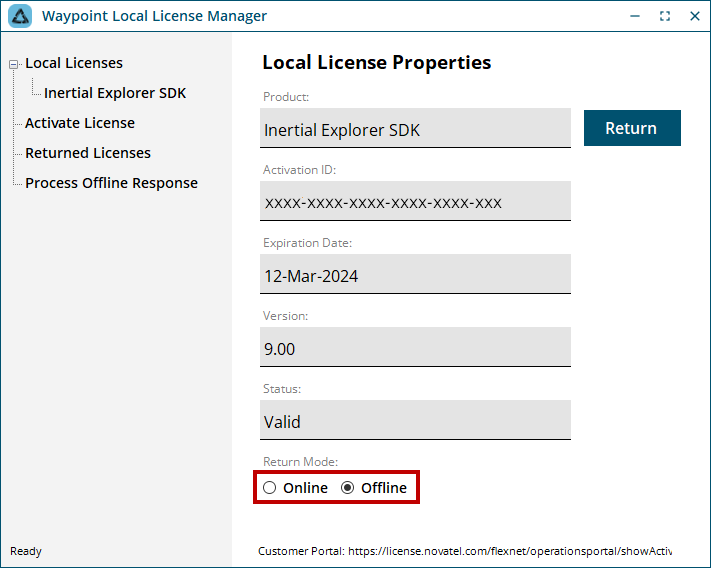Open the Returned Licenses page
Image resolution: width=711 pixels, height=568 pixels.
pos(88,153)
